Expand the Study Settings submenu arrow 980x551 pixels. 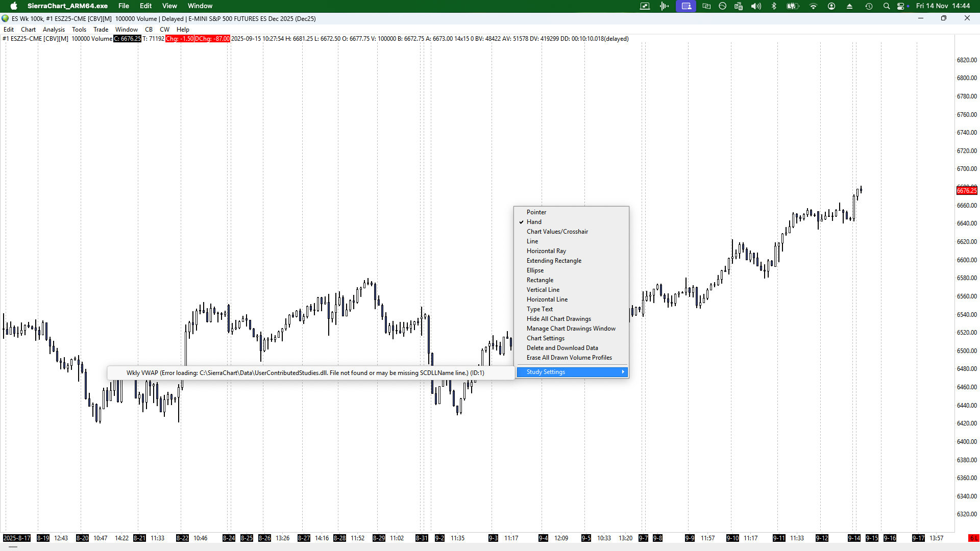click(x=623, y=372)
